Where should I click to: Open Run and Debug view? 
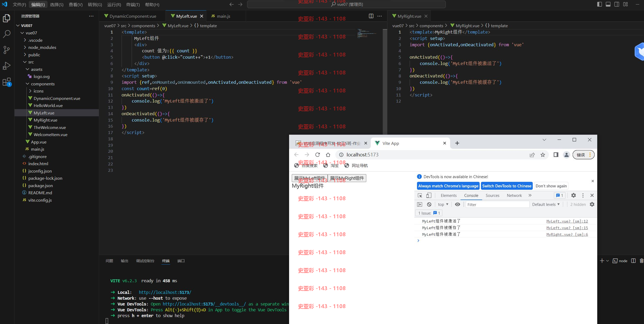[x=7, y=66]
